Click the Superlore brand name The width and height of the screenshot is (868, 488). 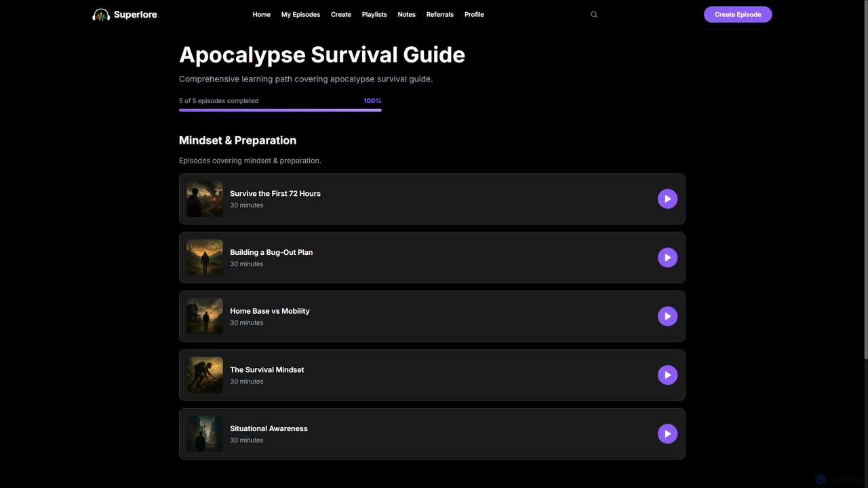[136, 14]
